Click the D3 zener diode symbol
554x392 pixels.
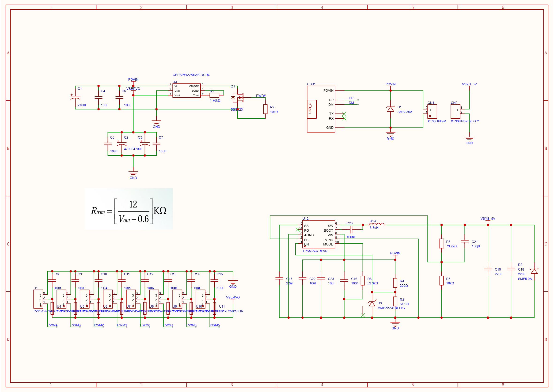(372, 303)
